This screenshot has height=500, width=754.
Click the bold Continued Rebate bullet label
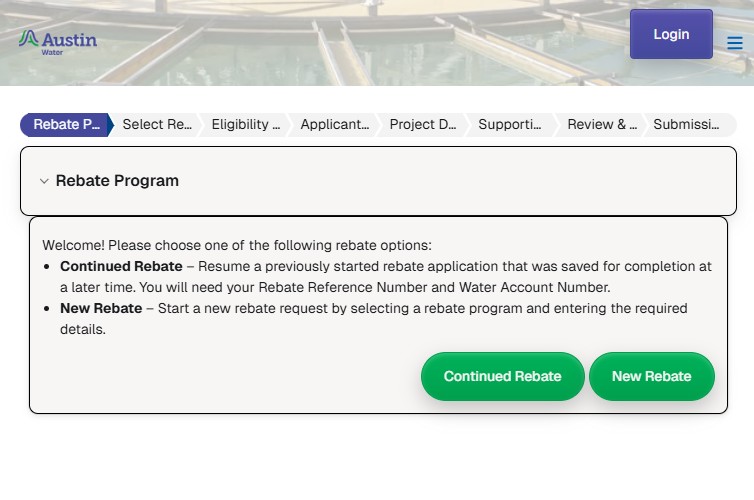point(121,266)
